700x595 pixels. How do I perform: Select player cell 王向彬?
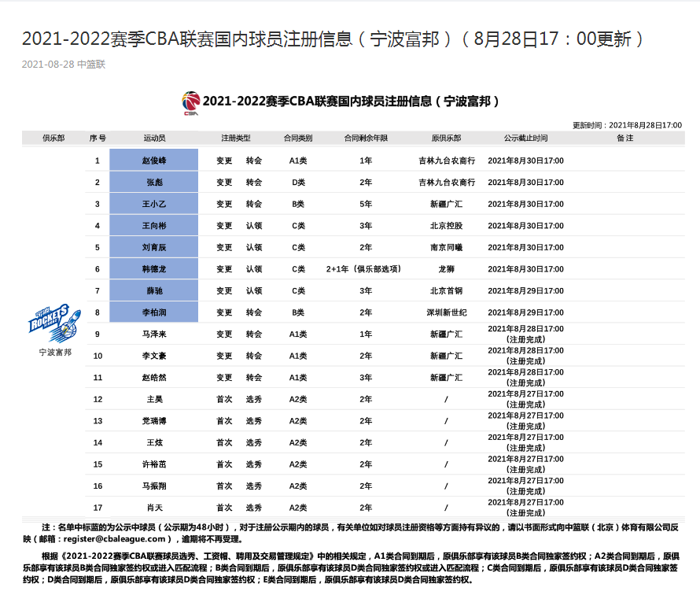pyautogui.click(x=154, y=225)
